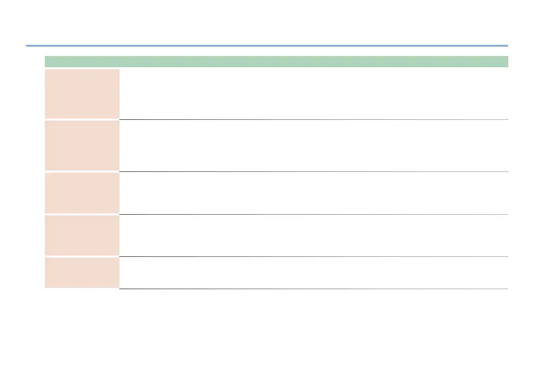This screenshot has height=392, width=553.
Task: Click the third peach-colored cell
Action: (x=82, y=192)
